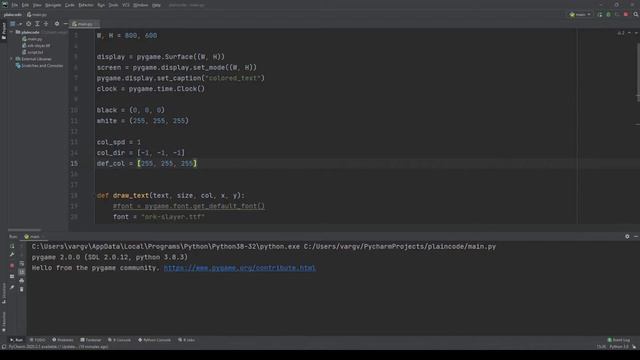Toggle the Structure side tab
The image size is (640, 360).
click(4, 293)
